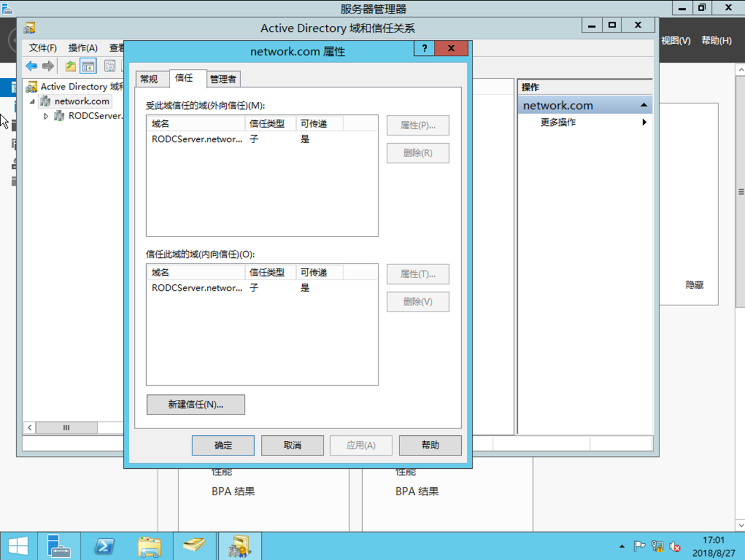The image size is (745, 560).
Task: Click the AD window title bar icon
Action: [30, 27]
